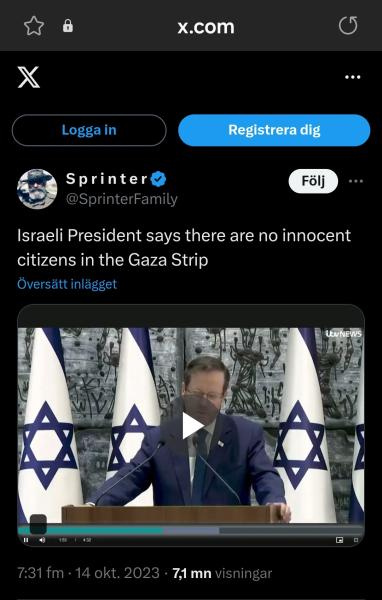Open the @SprinterFamily handle link
Screen dimensions: 382x600
[122, 199]
